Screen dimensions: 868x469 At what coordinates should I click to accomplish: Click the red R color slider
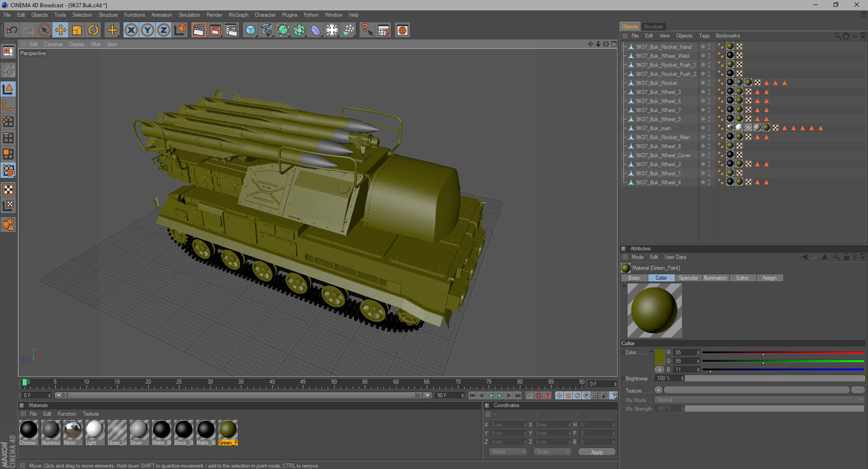[x=783, y=352]
